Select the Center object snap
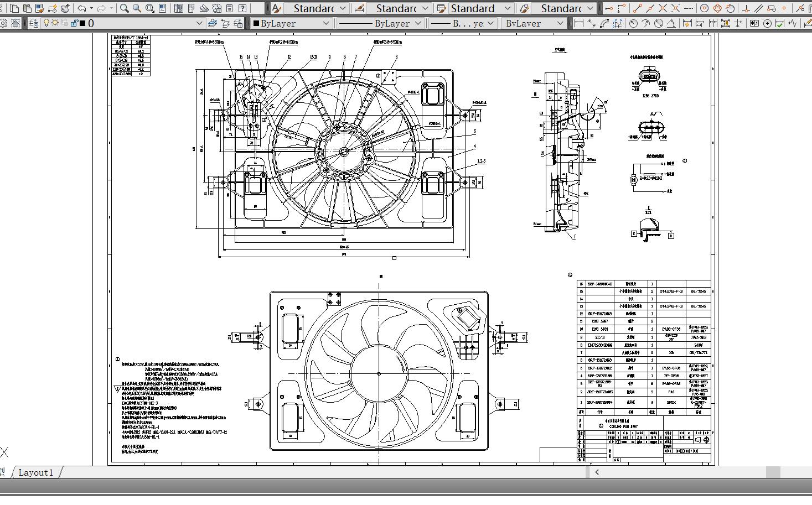 [705, 8]
